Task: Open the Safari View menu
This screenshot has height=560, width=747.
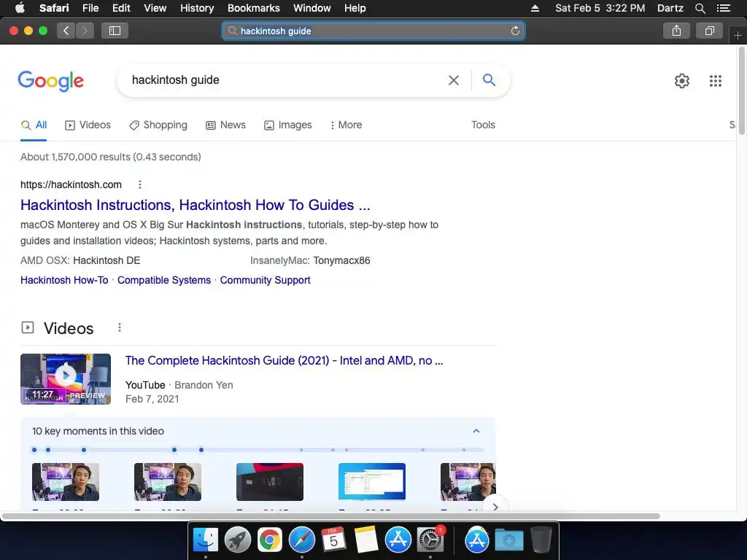Action: click(x=155, y=8)
